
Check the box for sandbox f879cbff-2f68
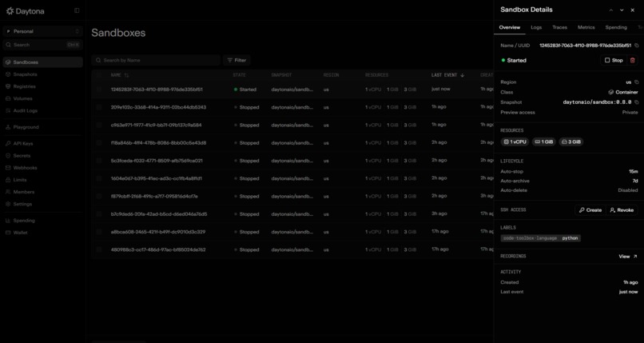pos(99,197)
